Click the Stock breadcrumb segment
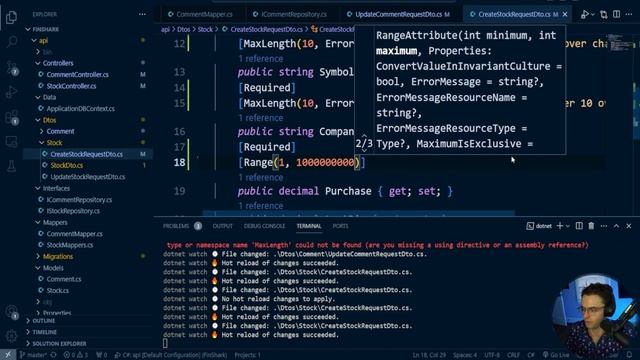This screenshot has width=640, height=360. pyautogui.click(x=205, y=29)
